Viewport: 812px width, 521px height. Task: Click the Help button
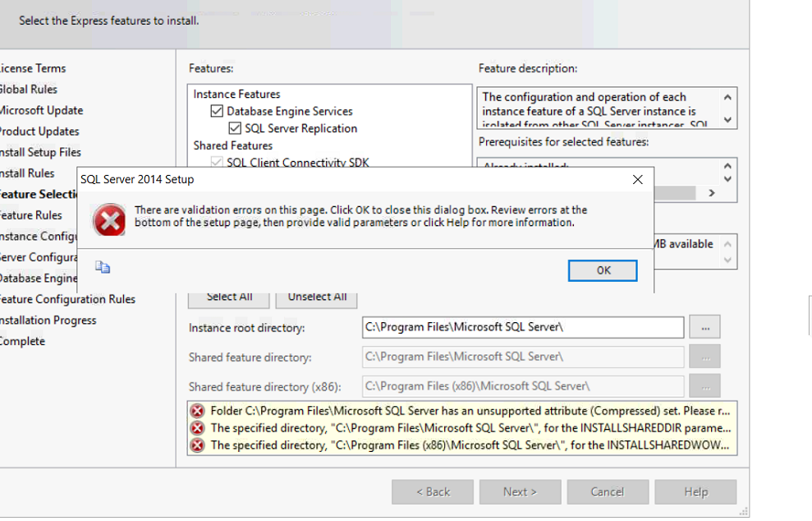695,492
